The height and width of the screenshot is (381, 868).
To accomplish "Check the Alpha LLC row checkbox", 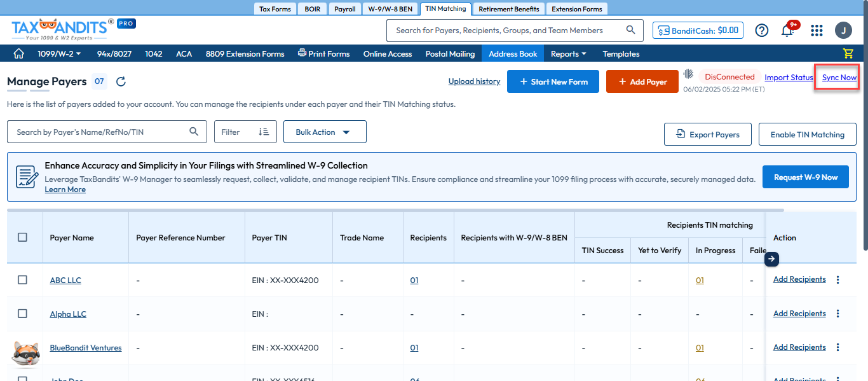I will click(x=22, y=314).
